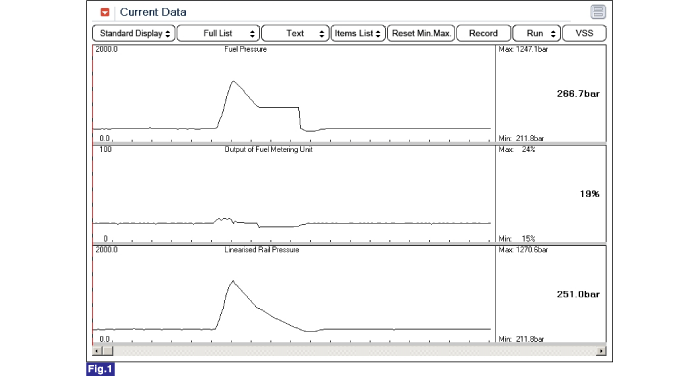Click the red dropdown arrow icon beside Current Data
This screenshot has width=700, height=376.
click(105, 13)
